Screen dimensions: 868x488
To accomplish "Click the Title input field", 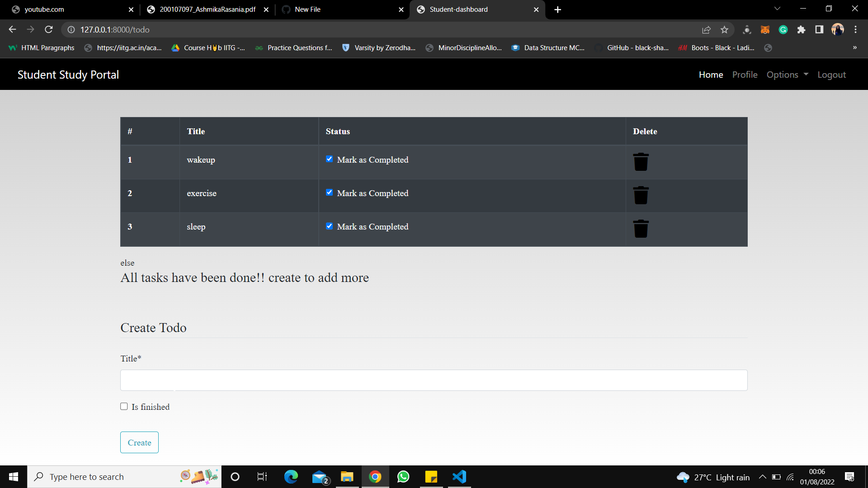I will (x=434, y=380).
